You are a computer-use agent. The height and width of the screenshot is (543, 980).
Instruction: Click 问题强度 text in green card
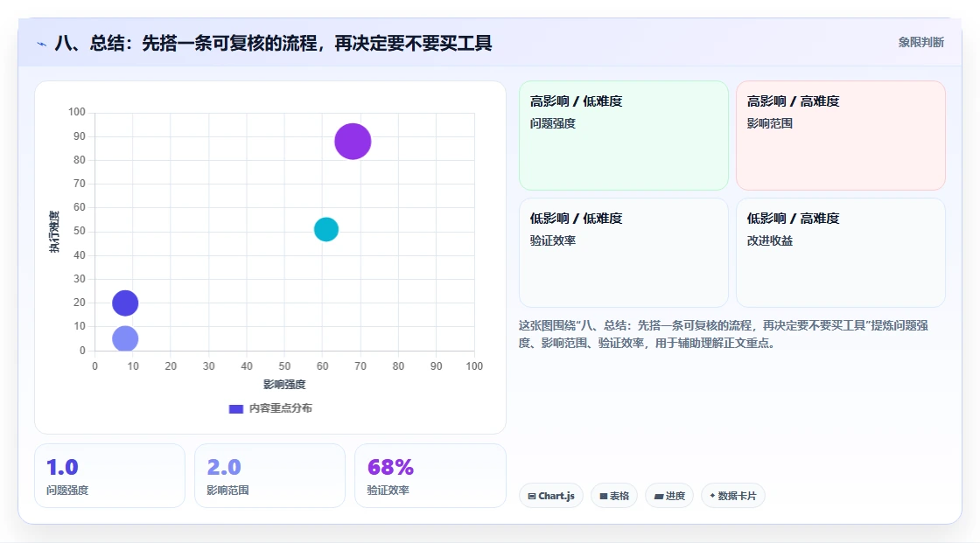click(x=552, y=123)
